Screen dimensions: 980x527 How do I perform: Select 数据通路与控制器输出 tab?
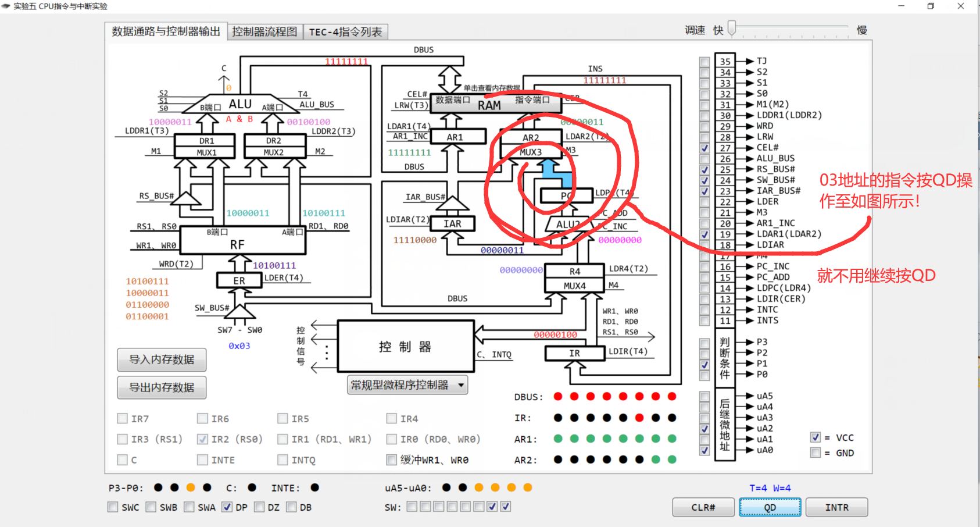166,31
